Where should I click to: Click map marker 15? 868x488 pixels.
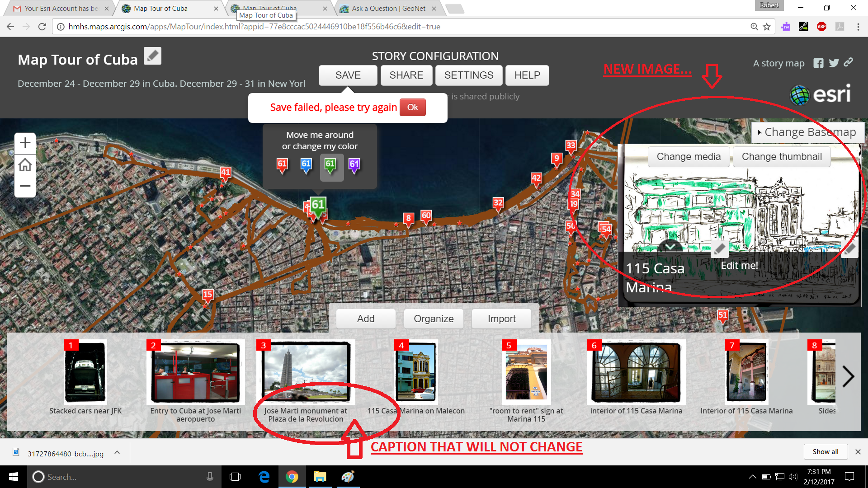point(208,296)
